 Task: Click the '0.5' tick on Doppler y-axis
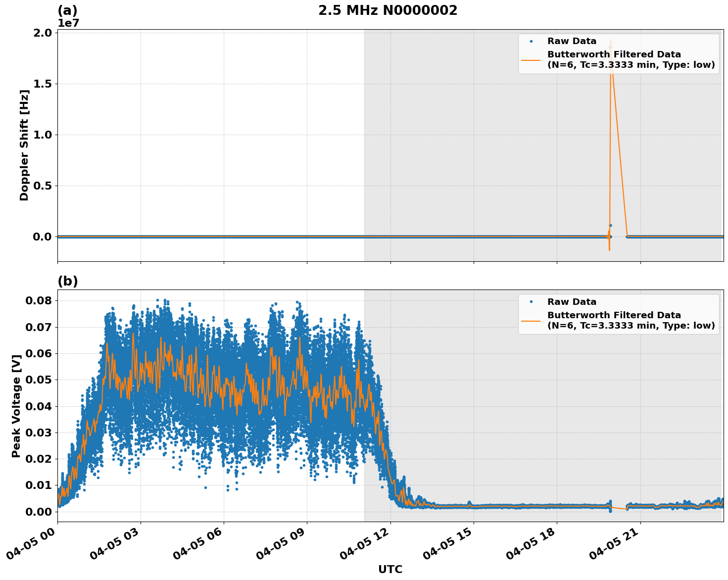click(42, 186)
